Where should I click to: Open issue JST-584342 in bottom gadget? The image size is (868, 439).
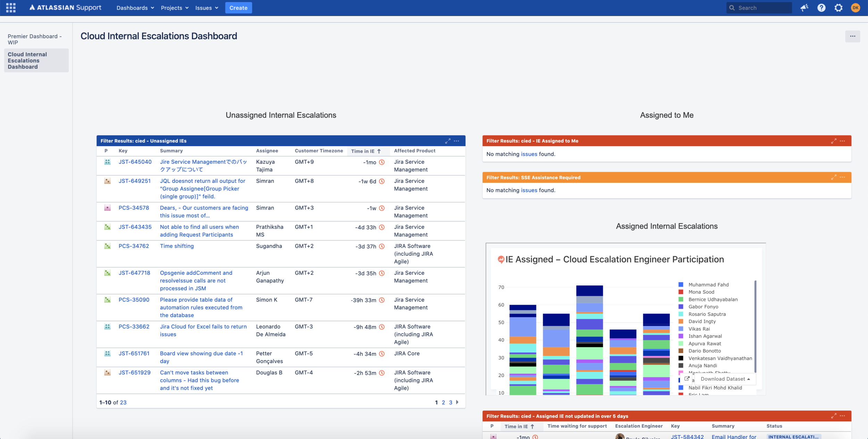(x=687, y=437)
